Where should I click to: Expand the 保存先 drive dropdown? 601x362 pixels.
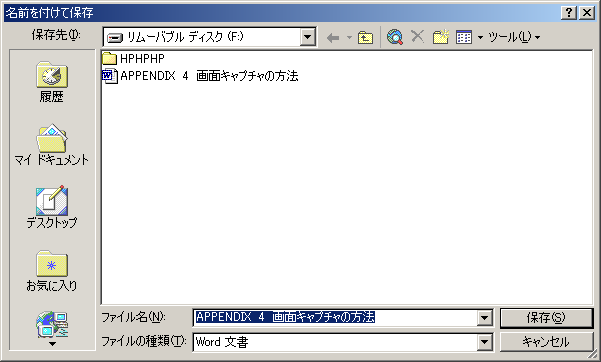pyautogui.click(x=307, y=37)
